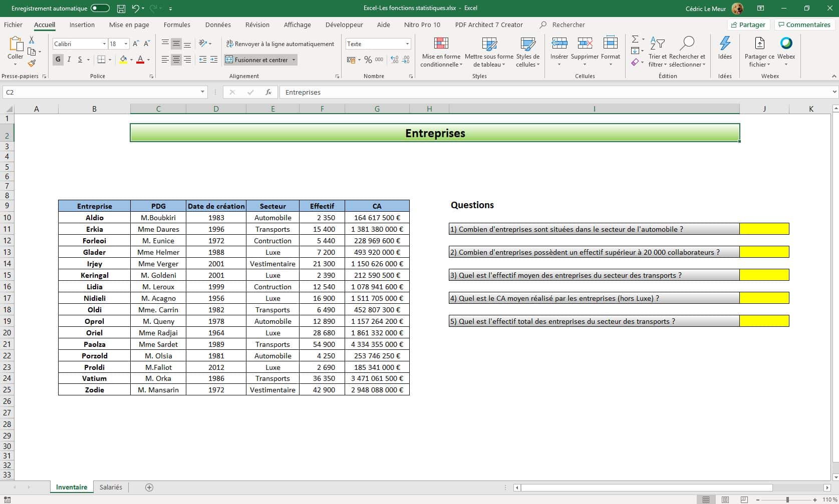The height and width of the screenshot is (504, 839).
Task: Open the font size 18 dropdown
Action: (126, 44)
